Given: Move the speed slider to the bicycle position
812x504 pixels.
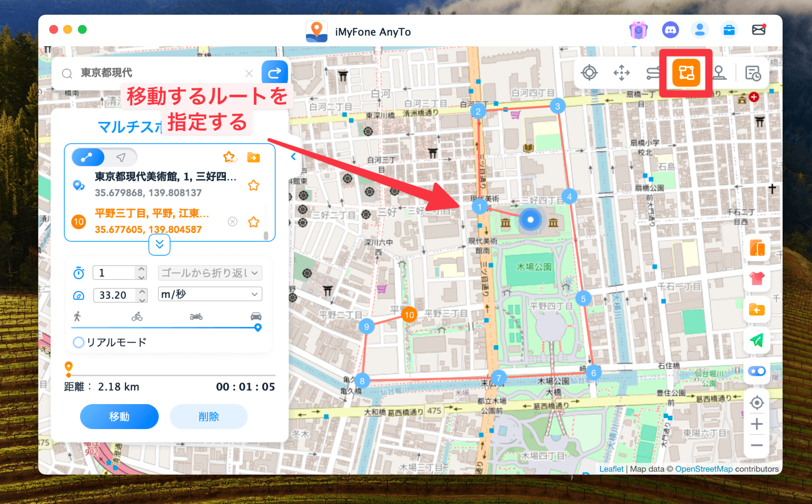Looking at the screenshot, I should pyautogui.click(x=136, y=328).
